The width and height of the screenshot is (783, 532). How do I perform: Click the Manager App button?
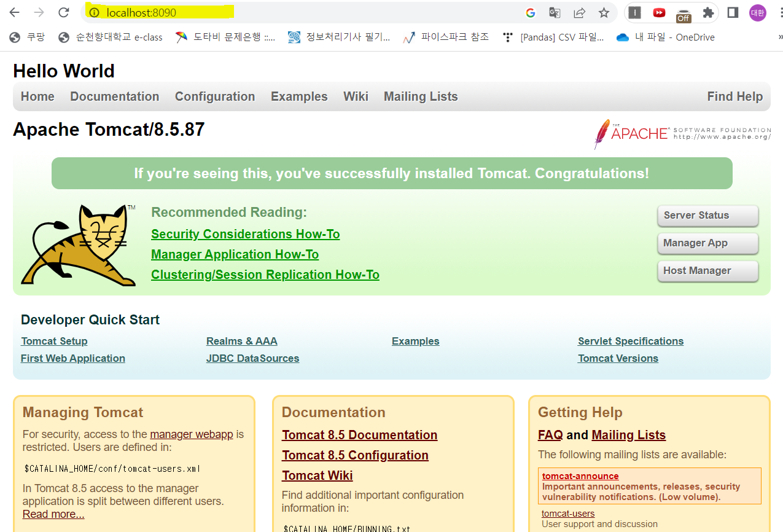click(707, 243)
